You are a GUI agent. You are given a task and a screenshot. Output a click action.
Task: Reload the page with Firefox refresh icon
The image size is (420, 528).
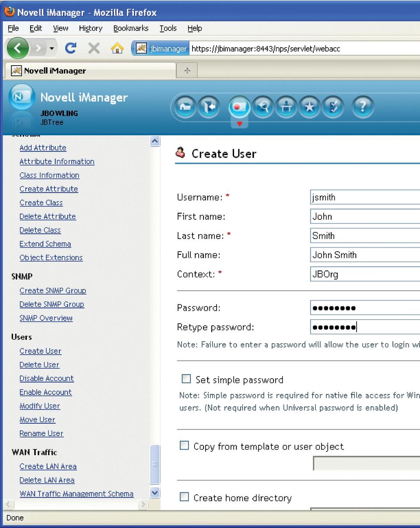(71, 49)
